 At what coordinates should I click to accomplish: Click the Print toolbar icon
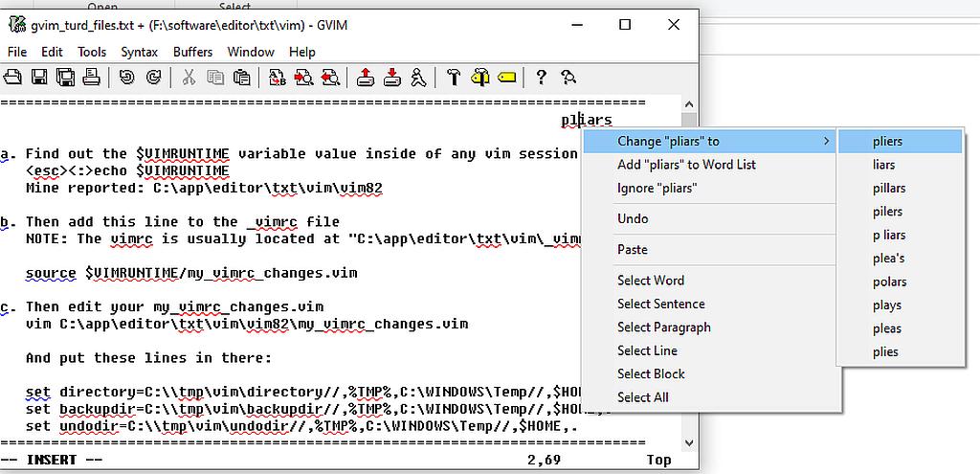(x=92, y=78)
